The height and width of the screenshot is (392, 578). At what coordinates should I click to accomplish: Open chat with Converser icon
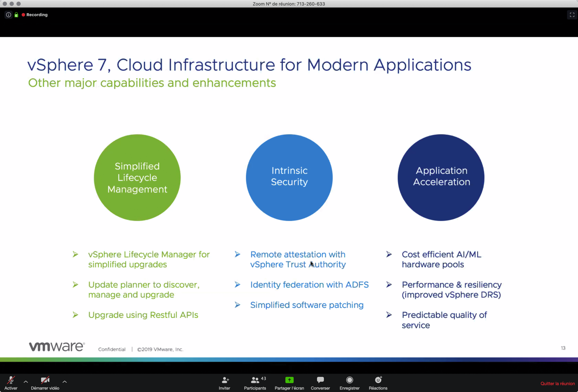pos(320,380)
